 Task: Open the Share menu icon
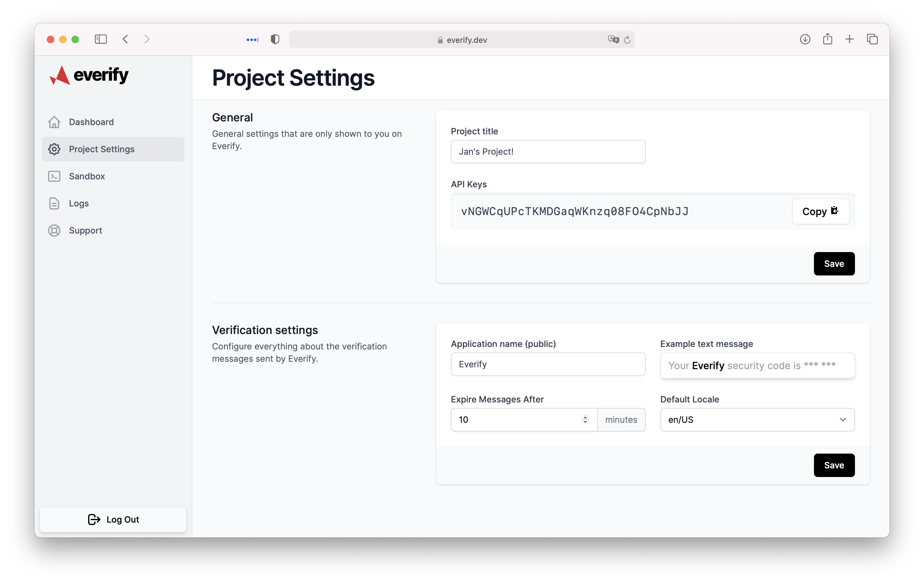point(828,39)
